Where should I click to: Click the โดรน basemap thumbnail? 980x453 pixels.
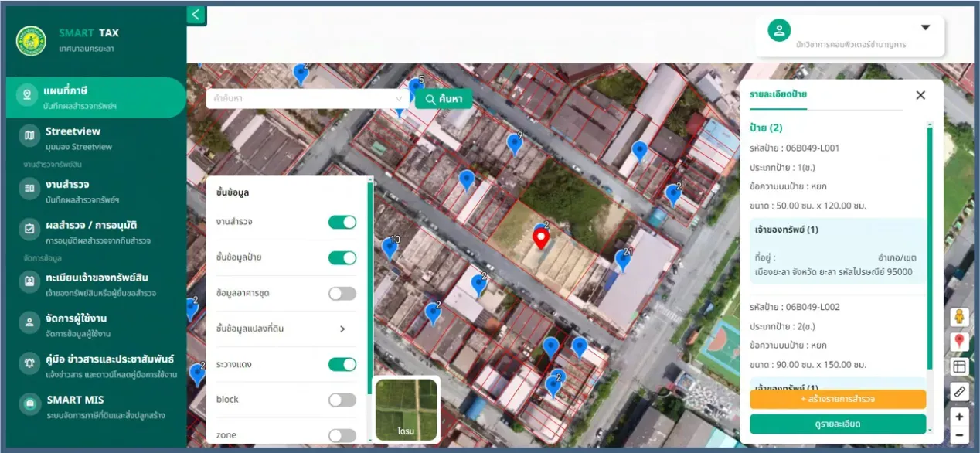[407, 409]
